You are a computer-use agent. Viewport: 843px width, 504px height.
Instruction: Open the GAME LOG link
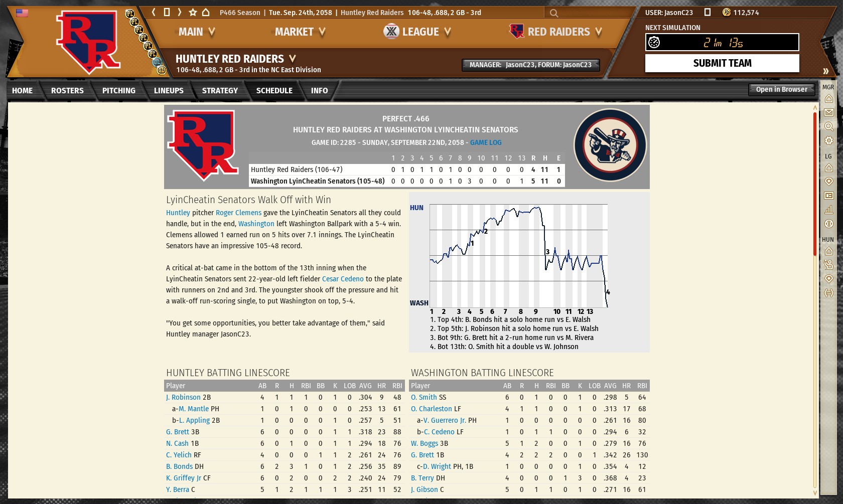click(486, 143)
